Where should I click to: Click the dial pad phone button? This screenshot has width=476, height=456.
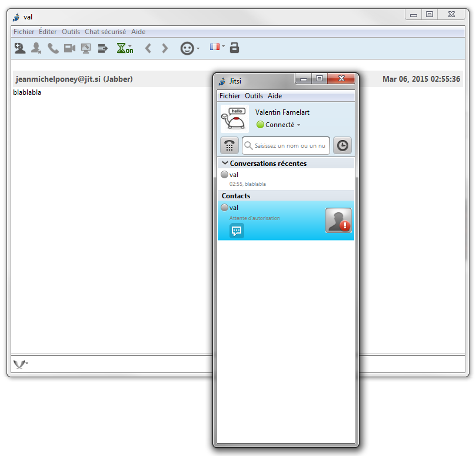pos(229,145)
